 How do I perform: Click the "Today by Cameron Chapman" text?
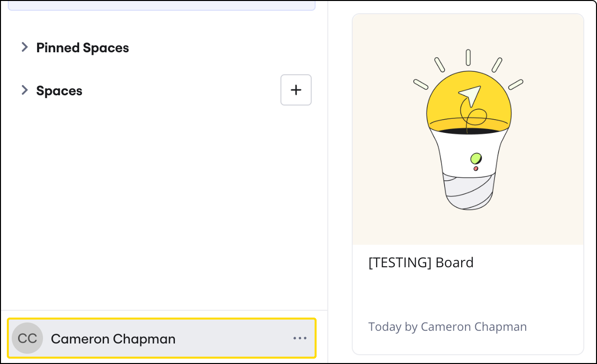pos(447,327)
